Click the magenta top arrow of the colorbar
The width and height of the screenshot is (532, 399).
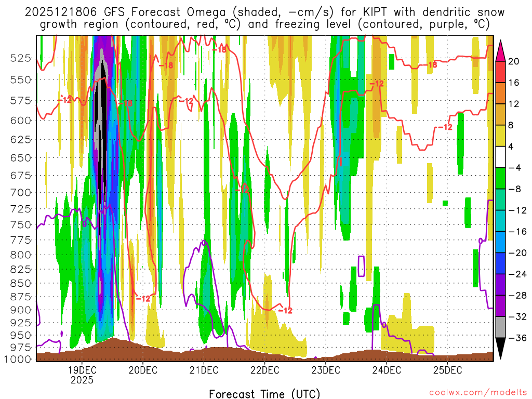click(500, 51)
